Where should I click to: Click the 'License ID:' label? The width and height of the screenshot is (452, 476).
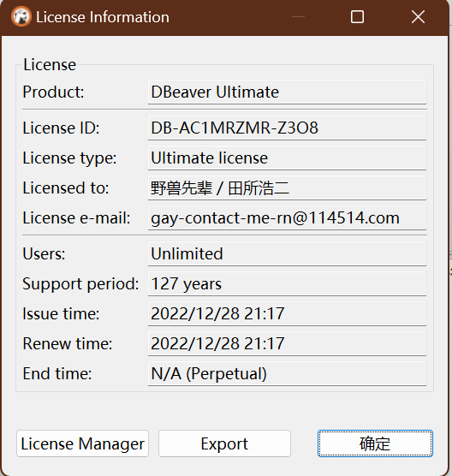pos(61,128)
